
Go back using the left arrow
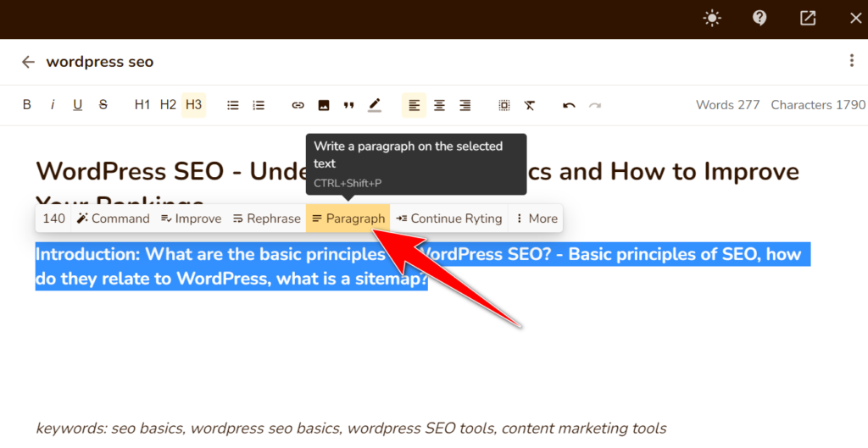coord(28,62)
